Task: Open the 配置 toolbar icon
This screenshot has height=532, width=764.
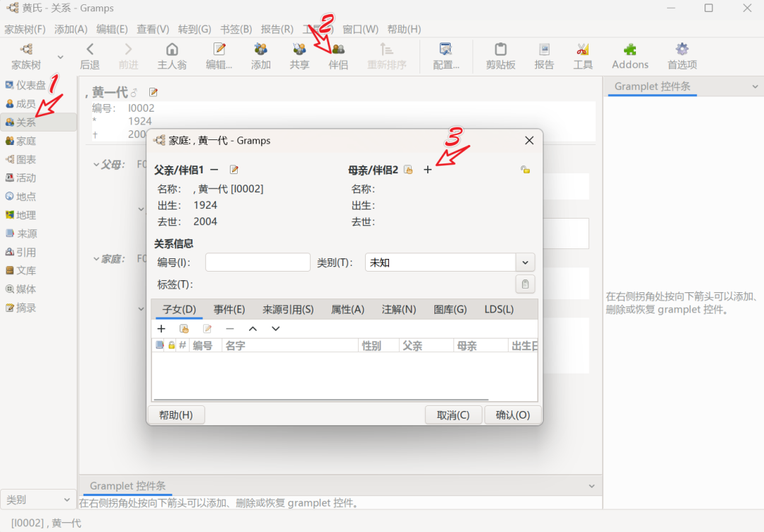Action: click(446, 56)
